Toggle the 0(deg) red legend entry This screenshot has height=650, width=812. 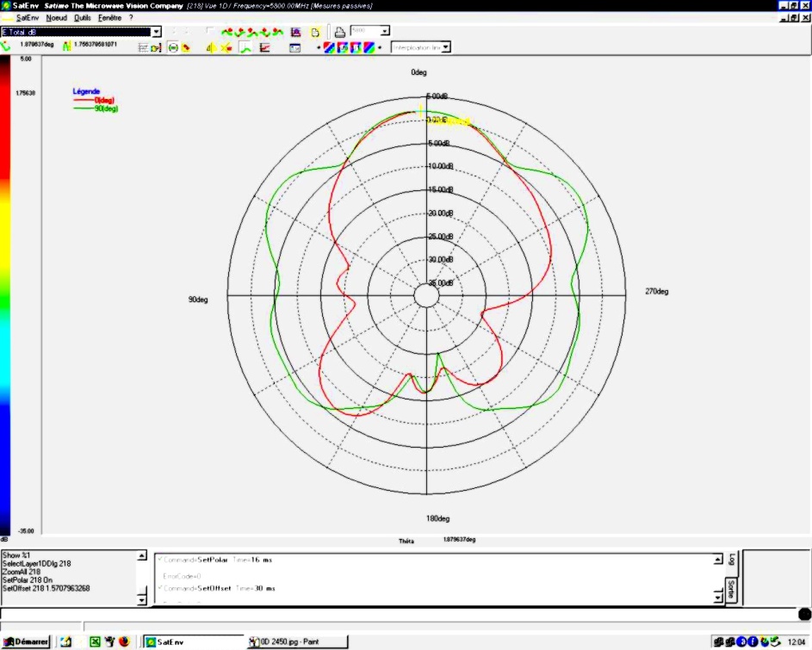click(x=103, y=100)
